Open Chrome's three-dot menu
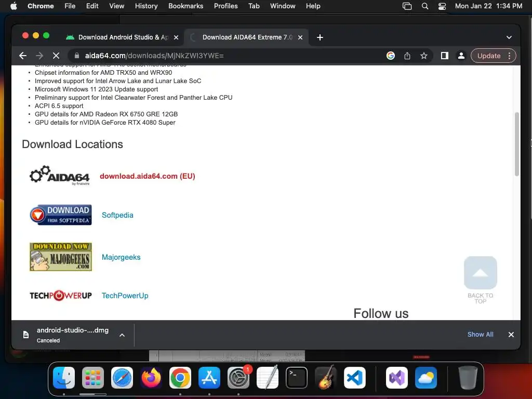The image size is (532, 399). tap(509, 56)
